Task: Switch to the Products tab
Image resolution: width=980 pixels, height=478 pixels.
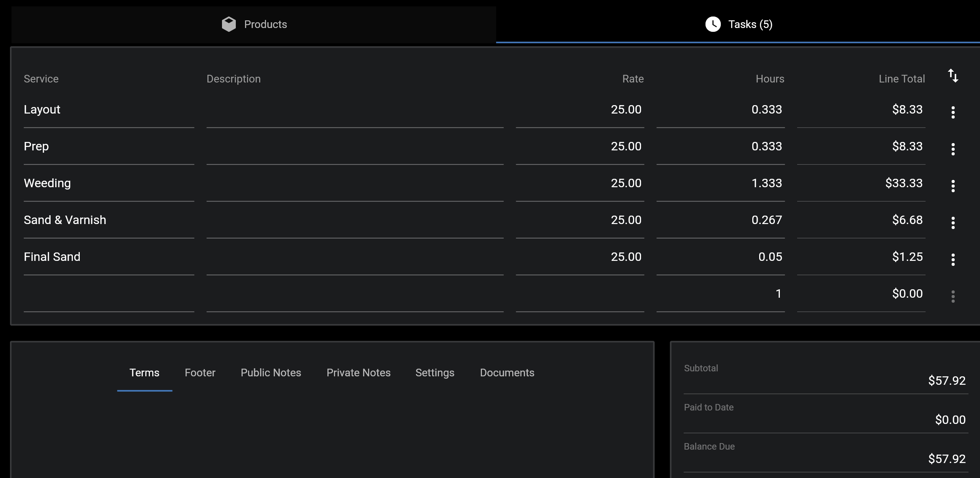Action: [x=265, y=25]
